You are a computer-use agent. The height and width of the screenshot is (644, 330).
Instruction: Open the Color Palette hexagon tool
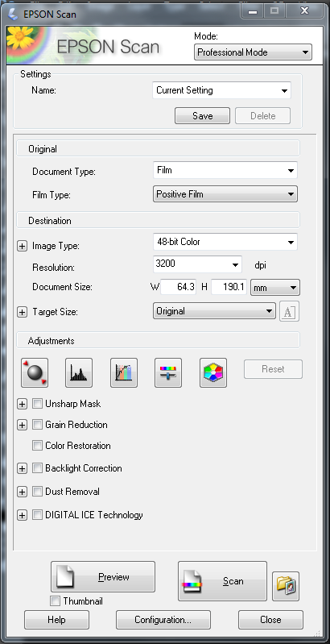pyautogui.click(x=213, y=372)
